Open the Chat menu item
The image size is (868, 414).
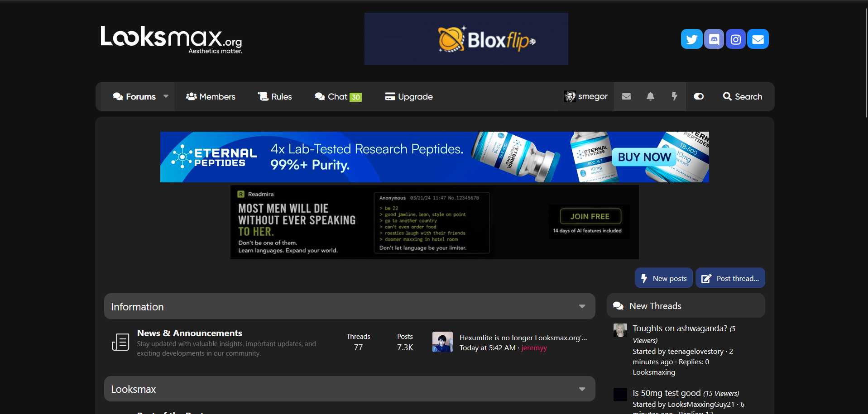click(338, 96)
